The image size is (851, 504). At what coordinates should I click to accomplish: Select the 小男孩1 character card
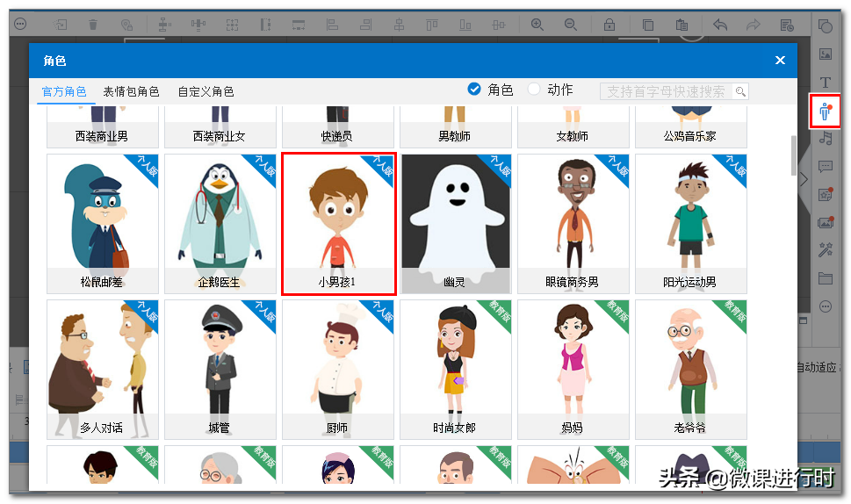click(x=339, y=224)
